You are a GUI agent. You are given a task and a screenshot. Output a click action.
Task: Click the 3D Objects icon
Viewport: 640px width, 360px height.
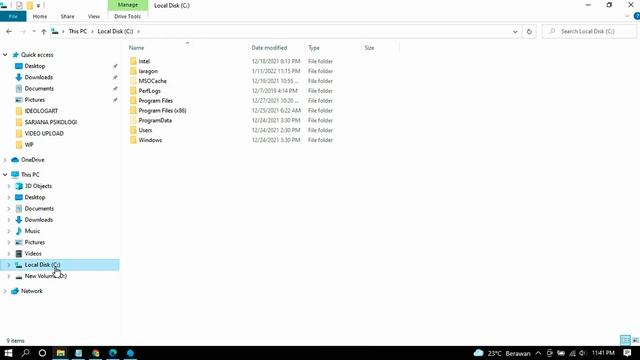(x=19, y=186)
